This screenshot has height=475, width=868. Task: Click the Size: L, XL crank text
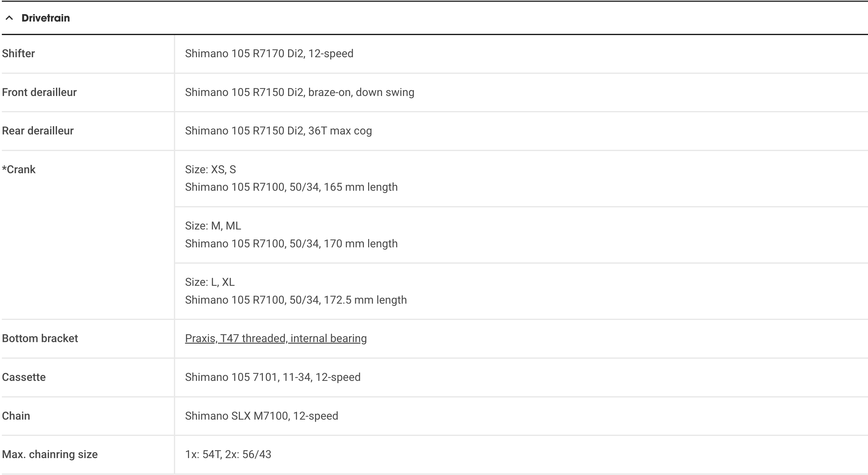point(210,282)
